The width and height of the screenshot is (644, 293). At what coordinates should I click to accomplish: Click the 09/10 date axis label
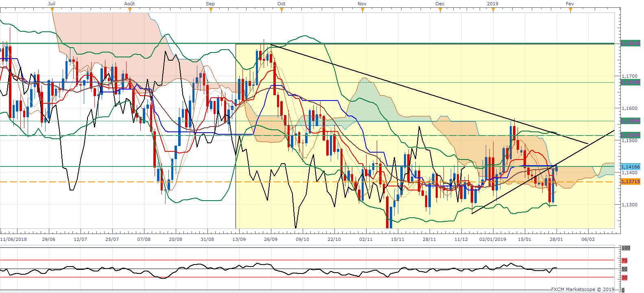[302, 239]
